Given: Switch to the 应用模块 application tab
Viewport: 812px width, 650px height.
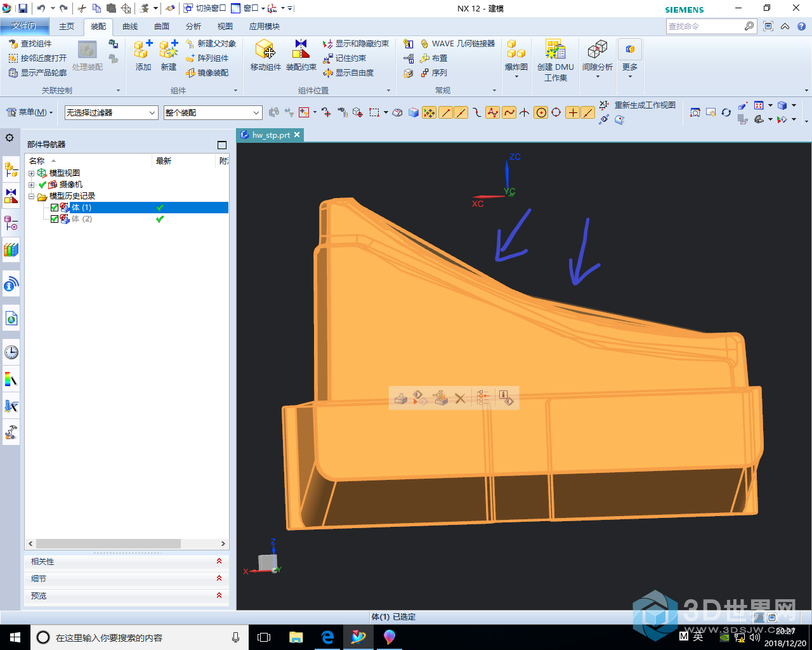Looking at the screenshot, I should click(x=265, y=26).
